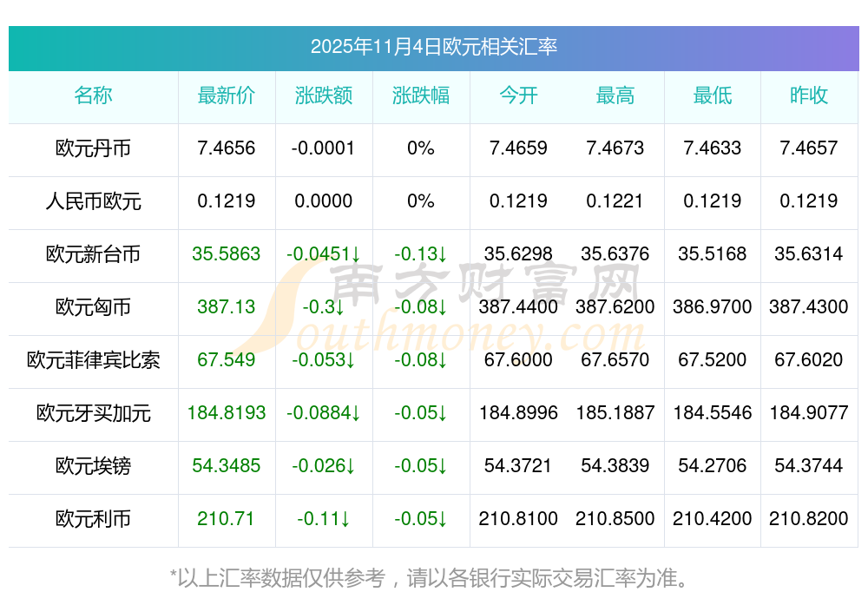Select the 欧元埃镑 row name
Viewport: 868px width, 605px height.
click(93, 465)
